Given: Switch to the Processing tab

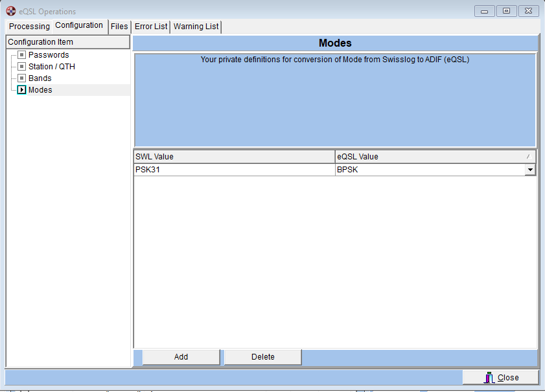Looking at the screenshot, I should [29, 27].
